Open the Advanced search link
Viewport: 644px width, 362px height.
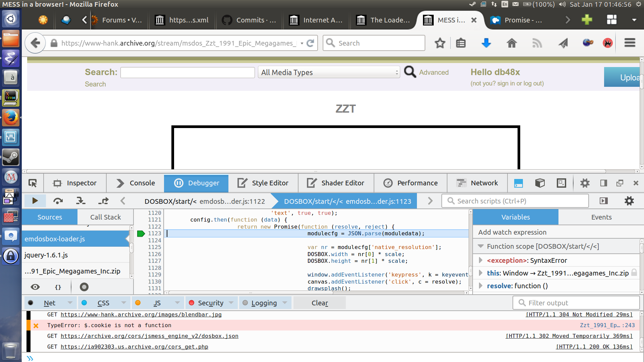tap(434, 72)
